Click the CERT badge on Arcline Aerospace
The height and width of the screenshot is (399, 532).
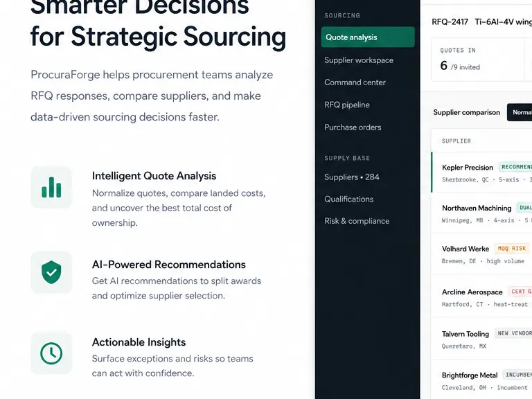click(520, 292)
